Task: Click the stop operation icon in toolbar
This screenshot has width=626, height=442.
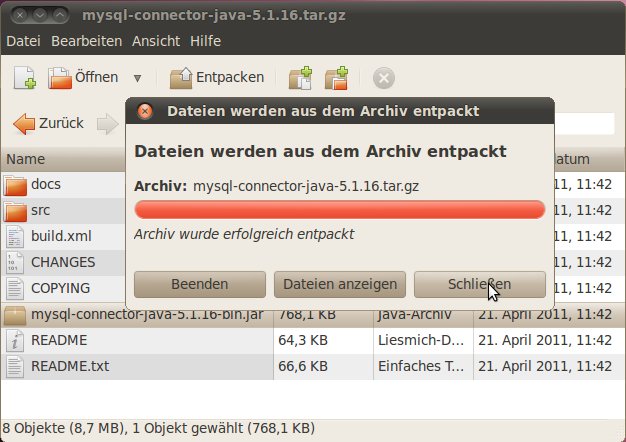Action: tap(384, 78)
